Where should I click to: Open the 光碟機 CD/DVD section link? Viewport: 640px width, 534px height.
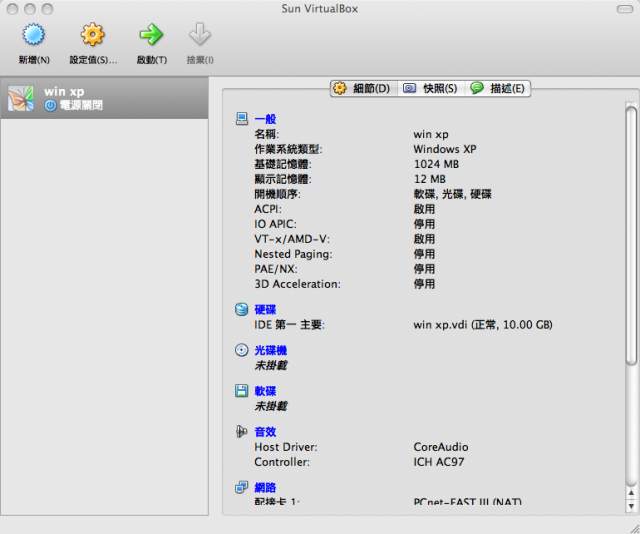(x=271, y=351)
